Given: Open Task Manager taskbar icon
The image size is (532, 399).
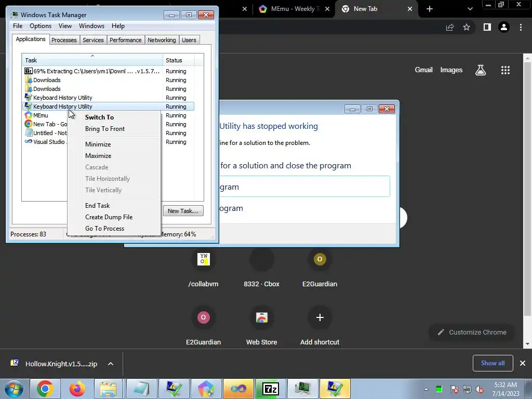Looking at the screenshot, I should click(302, 389).
